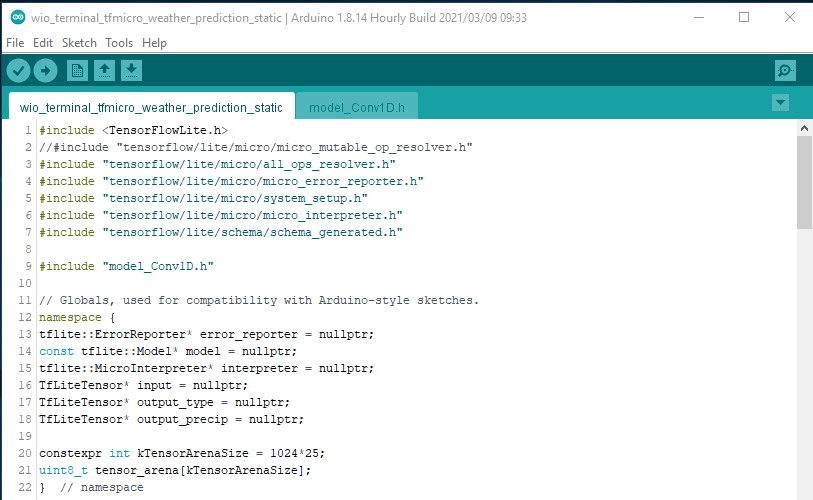Open the File menu
The height and width of the screenshot is (500, 813).
click(15, 43)
